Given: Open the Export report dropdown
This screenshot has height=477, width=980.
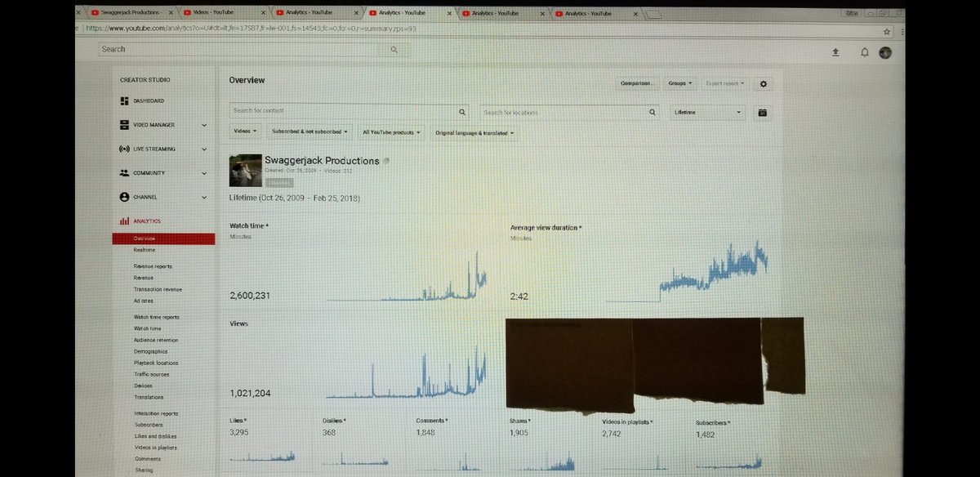Looking at the screenshot, I should [724, 83].
